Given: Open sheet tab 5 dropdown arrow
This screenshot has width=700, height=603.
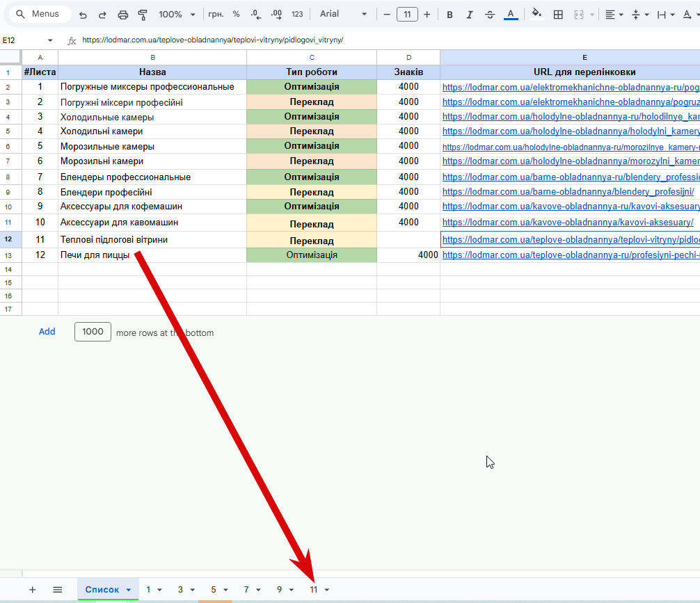Looking at the screenshot, I should 225,590.
